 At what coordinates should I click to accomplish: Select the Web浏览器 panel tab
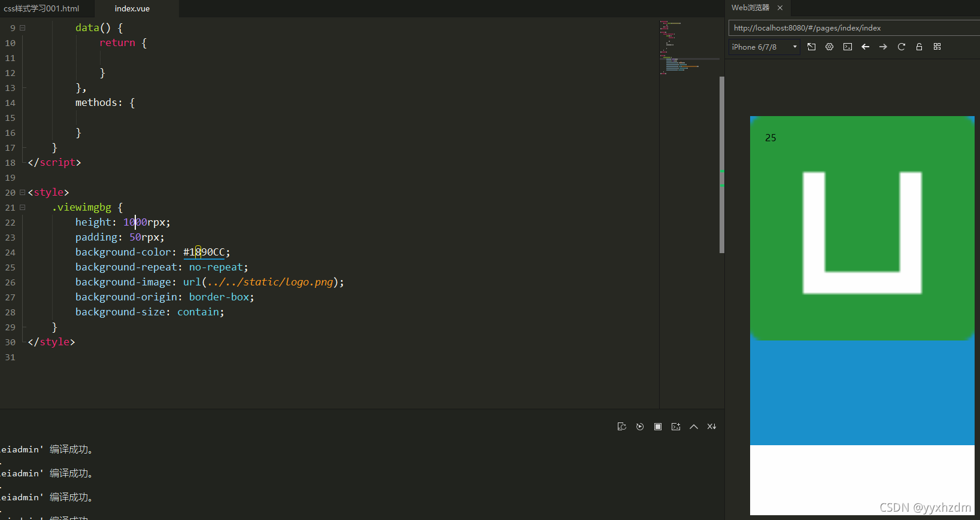click(x=750, y=8)
